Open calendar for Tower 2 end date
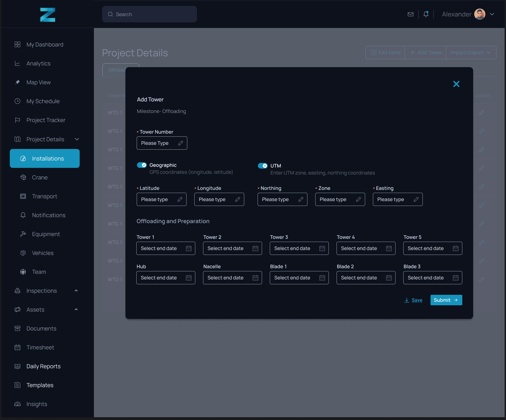This screenshot has height=420, width=506. (x=255, y=248)
